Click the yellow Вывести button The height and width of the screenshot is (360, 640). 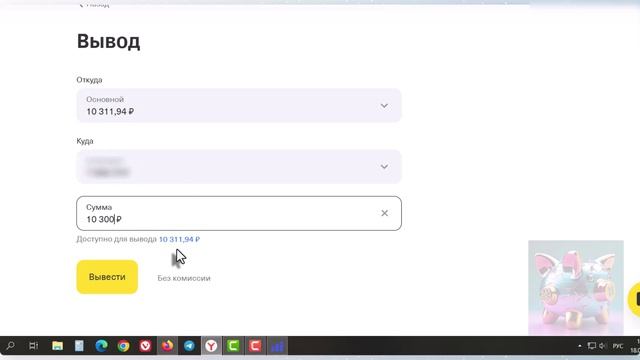tap(107, 277)
